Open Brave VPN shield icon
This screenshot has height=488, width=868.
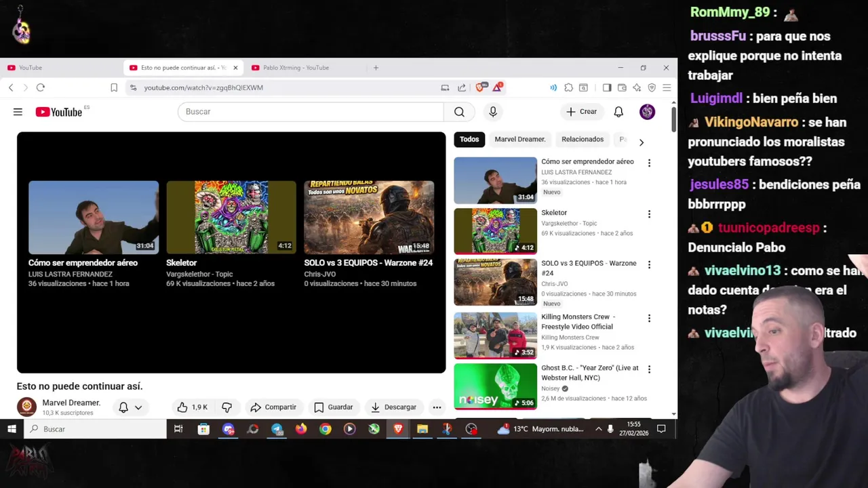[652, 87]
